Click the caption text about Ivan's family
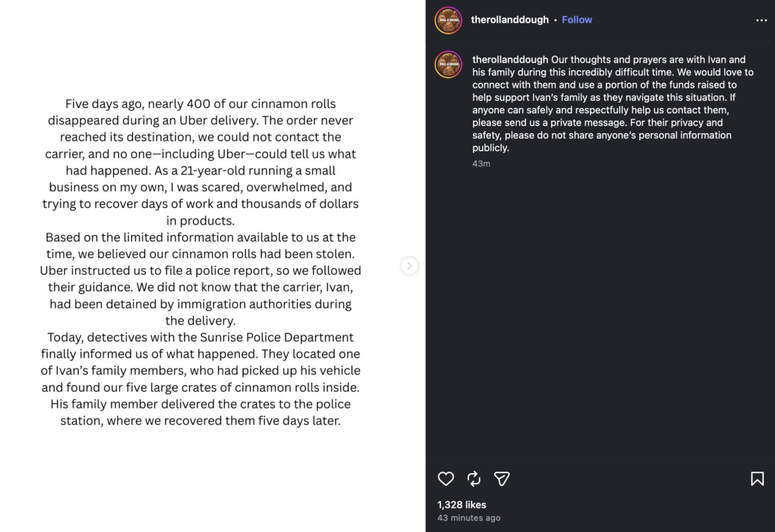The height and width of the screenshot is (532, 775). (x=613, y=104)
